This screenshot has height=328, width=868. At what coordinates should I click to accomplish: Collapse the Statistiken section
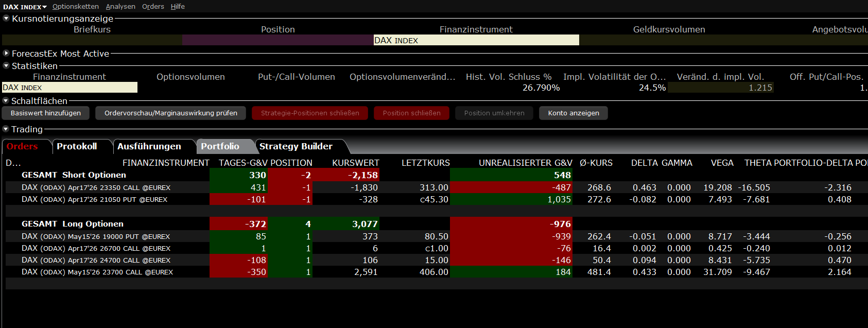coord(6,66)
